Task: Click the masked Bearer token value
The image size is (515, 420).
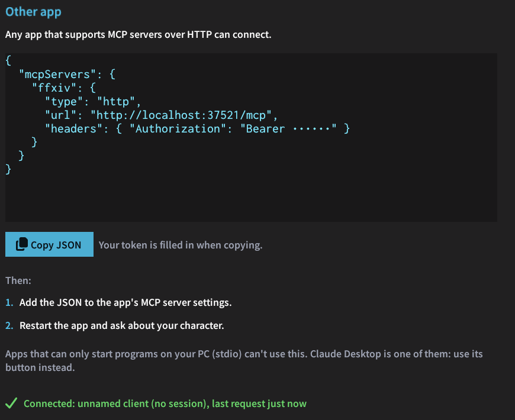Action: click(311, 129)
